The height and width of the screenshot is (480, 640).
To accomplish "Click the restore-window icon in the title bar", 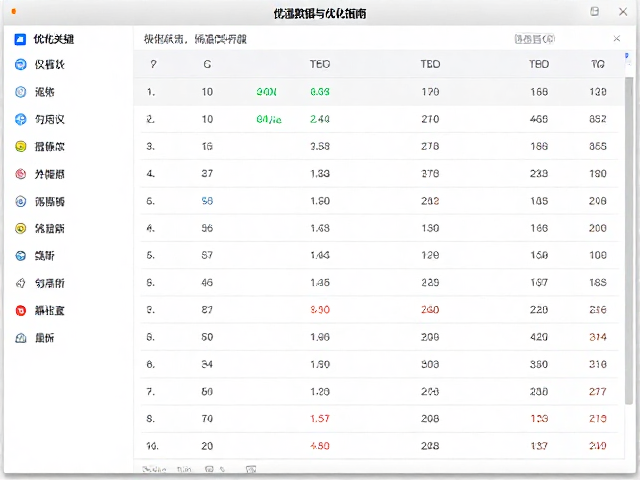I will click(x=595, y=12).
